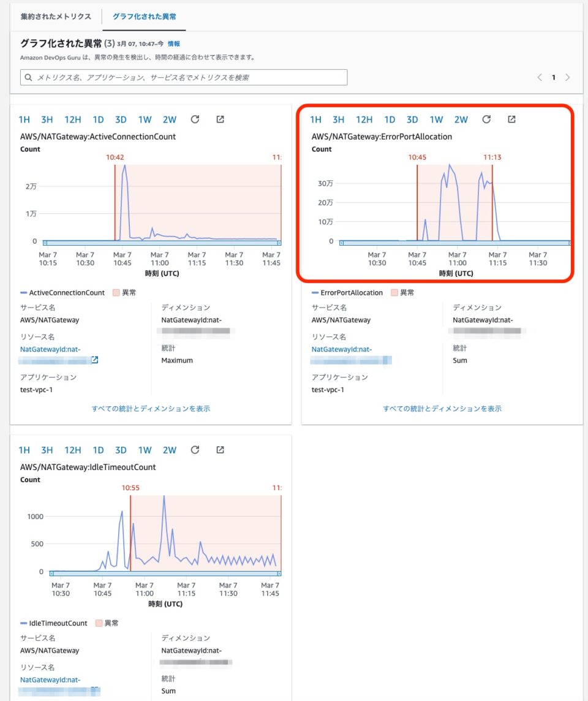
Task: Refresh the ActiveConnectionCount metric graph
Action: tap(195, 119)
